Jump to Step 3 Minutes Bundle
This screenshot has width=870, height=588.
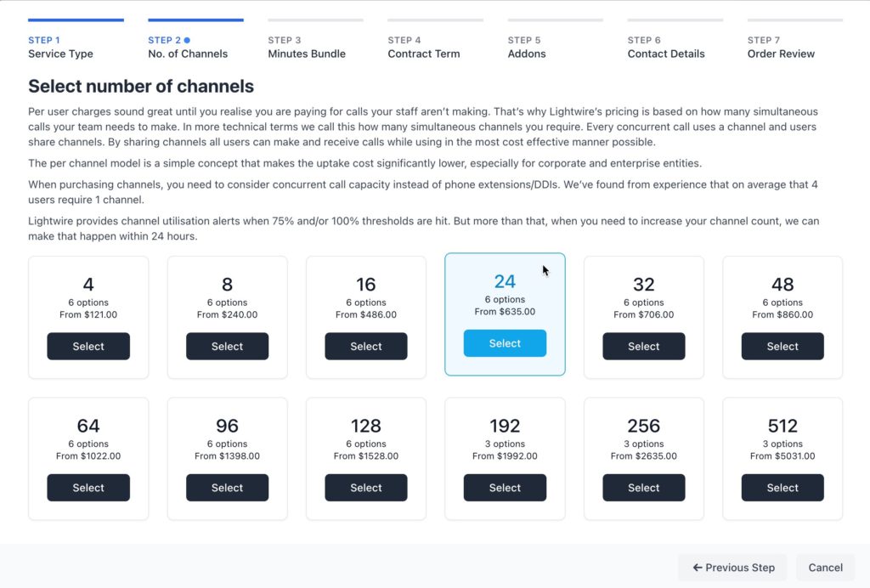point(307,47)
